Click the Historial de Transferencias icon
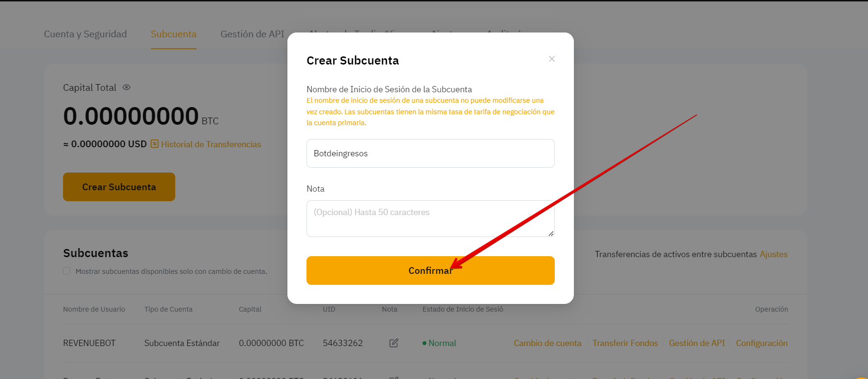This screenshot has height=379, width=868. [155, 144]
